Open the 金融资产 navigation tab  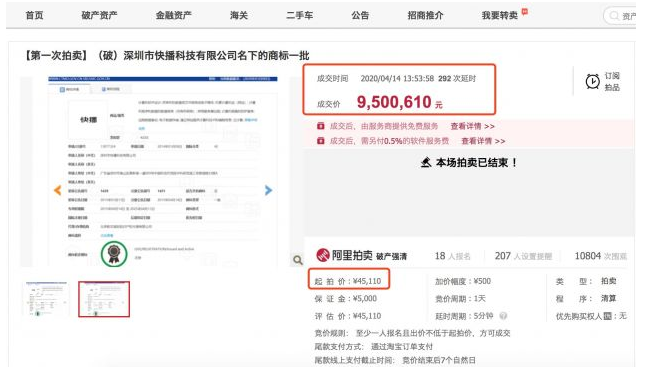tap(174, 15)
